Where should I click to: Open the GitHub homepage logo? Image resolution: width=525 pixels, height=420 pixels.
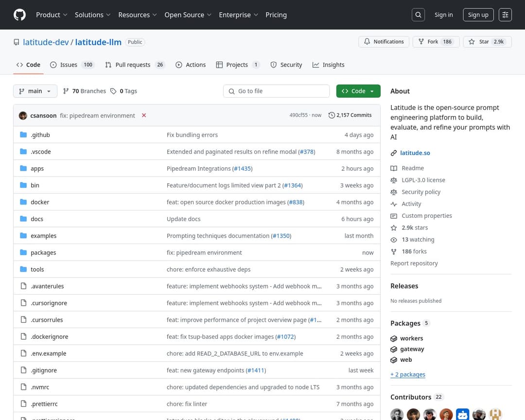click(19, 15)
